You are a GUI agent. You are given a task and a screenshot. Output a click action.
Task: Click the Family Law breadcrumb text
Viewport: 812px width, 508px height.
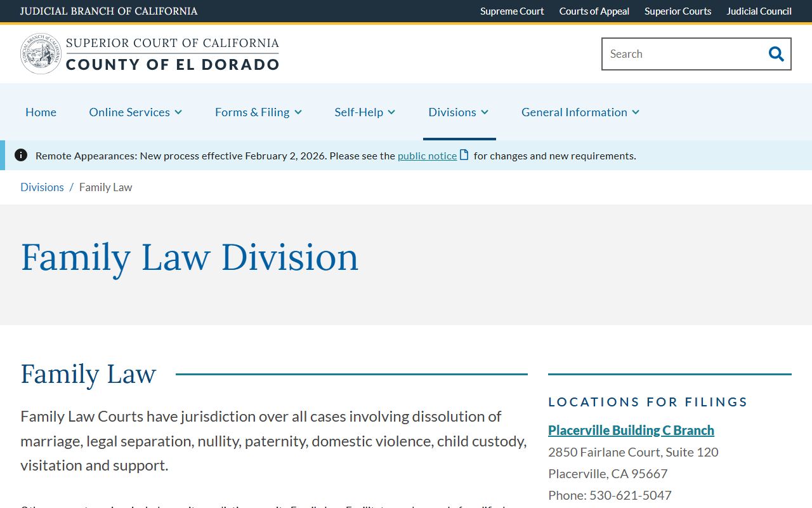click(106, 187)
